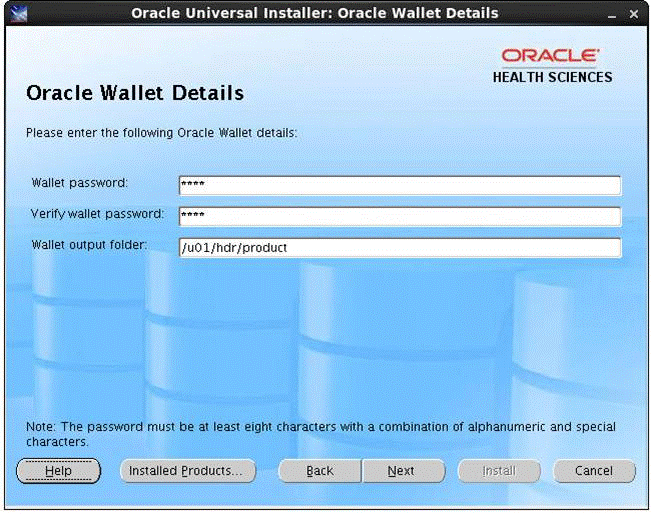The width and height of the screenshot is (651, 514).
Task: Proceed with the Next button
Action: click(x=404, y=471)
